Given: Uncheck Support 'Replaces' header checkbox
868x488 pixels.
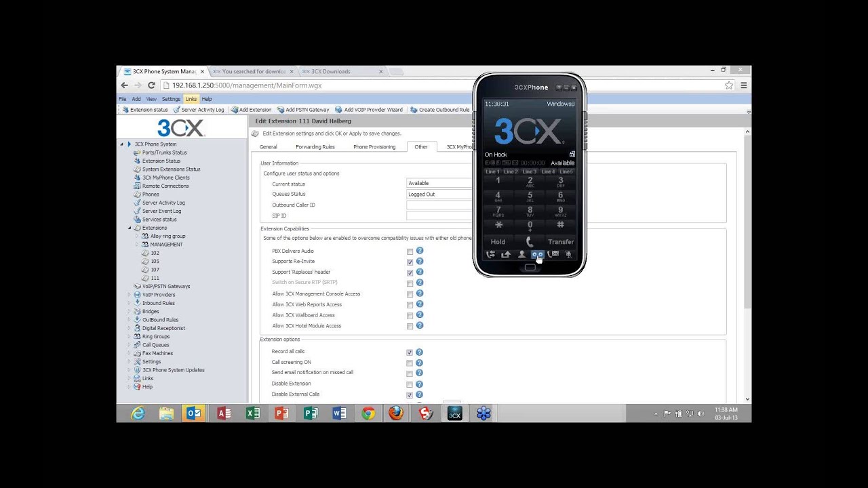Looking at the screenshot, I should (410, 272).
